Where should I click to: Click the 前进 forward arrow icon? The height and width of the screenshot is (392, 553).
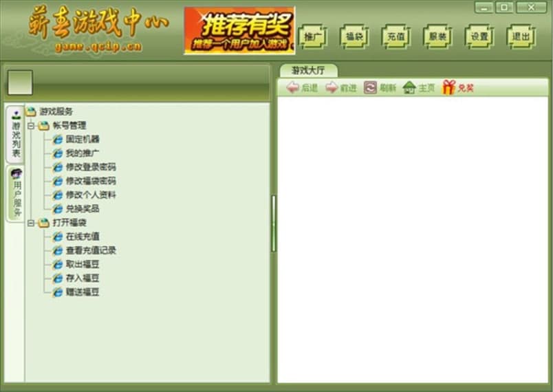(x=331, y=87)
